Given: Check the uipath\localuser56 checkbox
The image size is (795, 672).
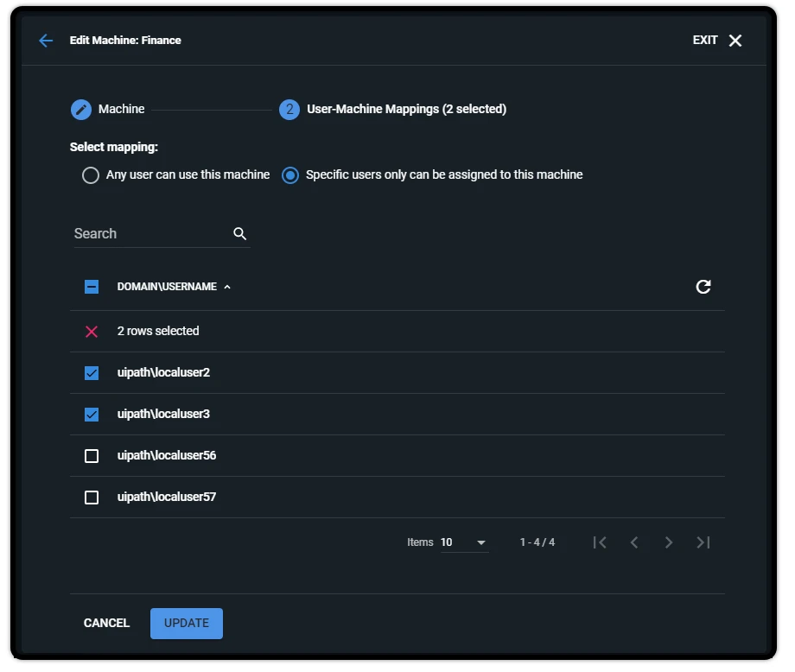Looking at the screenshot, I should point(92,455).
